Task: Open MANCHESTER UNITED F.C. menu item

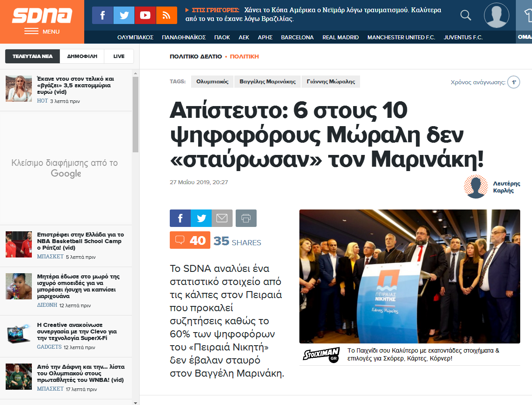Action: [x=401, y=37]
